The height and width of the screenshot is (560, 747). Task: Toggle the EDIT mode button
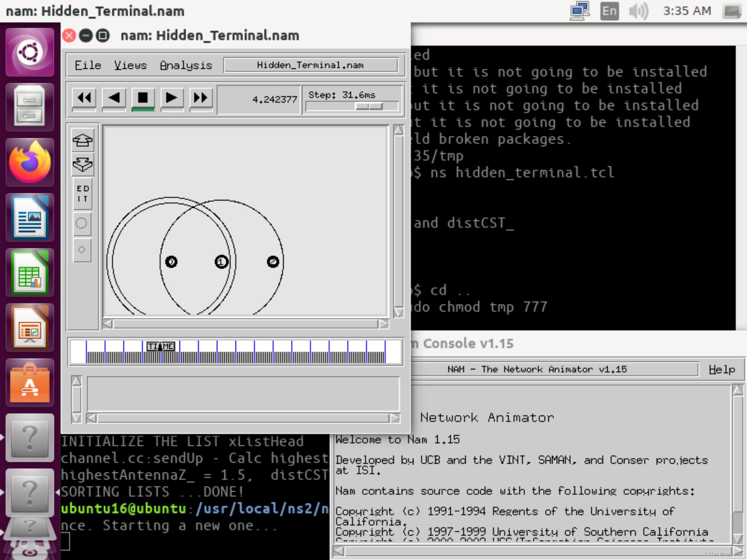pos(83,194)
